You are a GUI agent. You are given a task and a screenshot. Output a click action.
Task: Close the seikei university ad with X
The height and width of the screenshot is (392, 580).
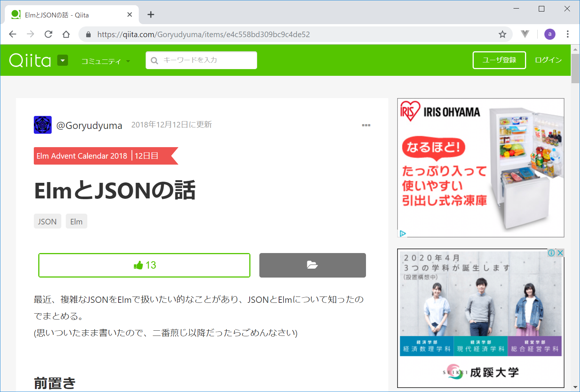(x=560, y=253)
